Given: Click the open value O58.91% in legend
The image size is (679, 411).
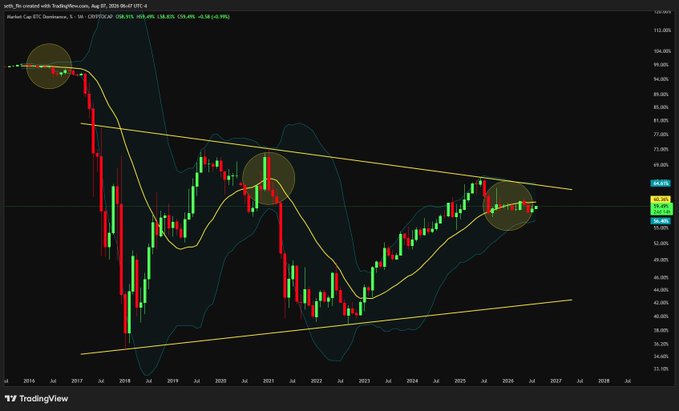Looking at the screenshot, I should [125, 17].
